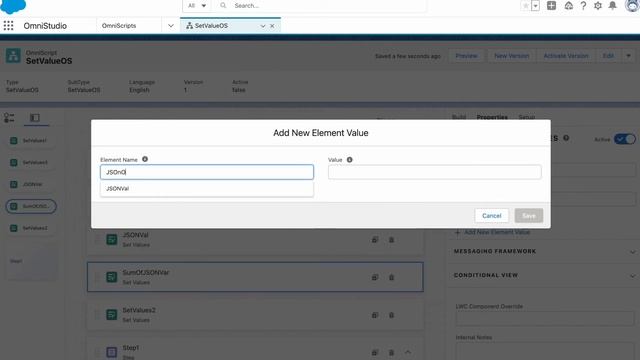640x360 pixels.
Task: Click Cancel in the dialog
Action: coord(491,216)
